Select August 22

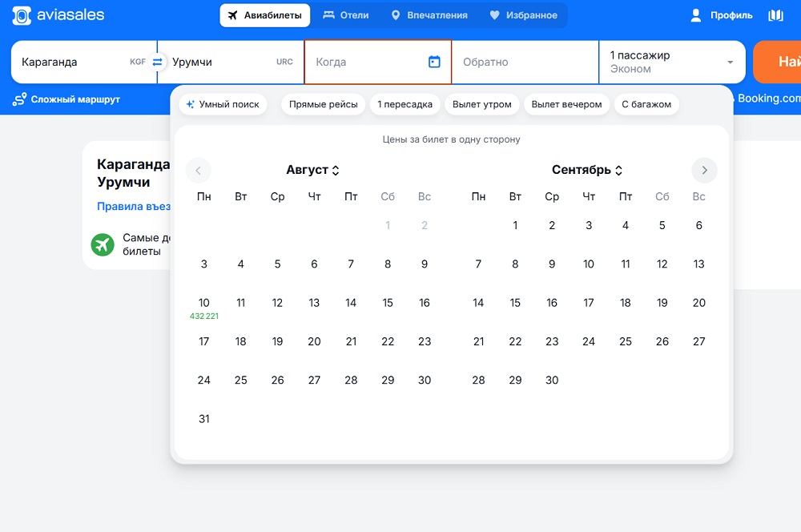point(388,341)
